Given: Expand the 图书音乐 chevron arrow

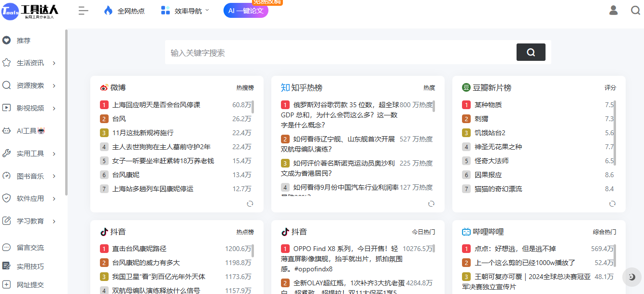Looking at the screenshot, I should pyautogui.click(x=54, y=177).
